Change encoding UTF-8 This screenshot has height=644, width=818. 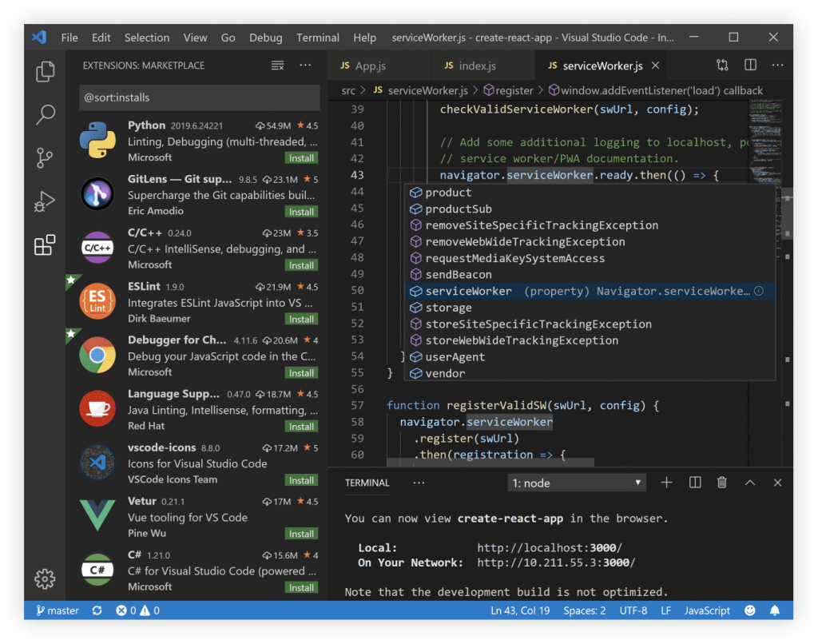point(633,610)
